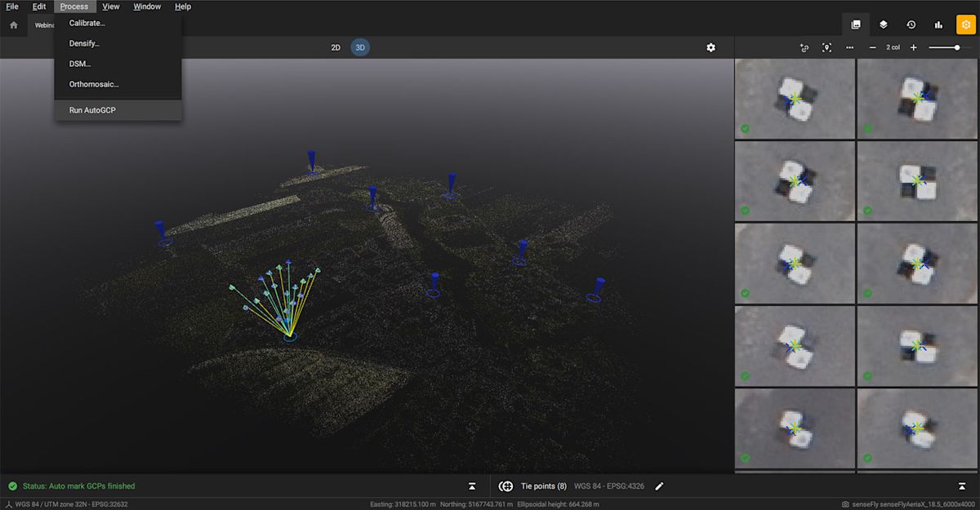The width and height of the screenshot is (980, 510).
Task: Open the viewport display settings gear
Action: click(710, 47)
